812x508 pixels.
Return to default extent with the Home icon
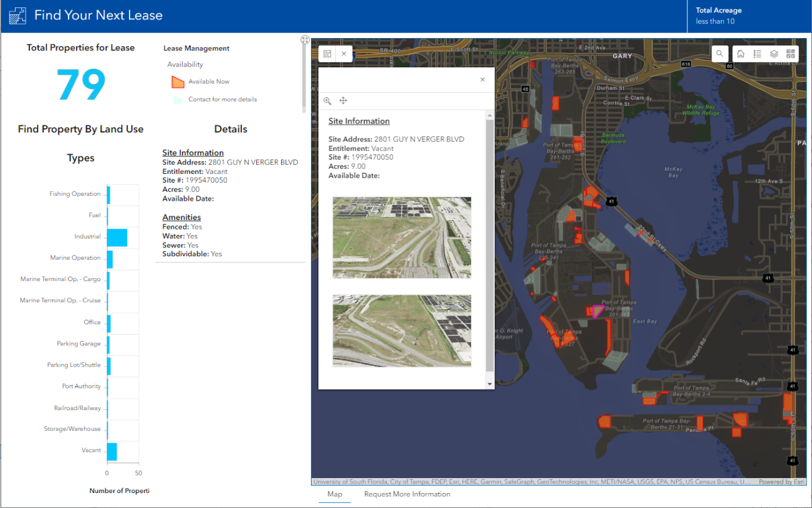click(740, 54)
